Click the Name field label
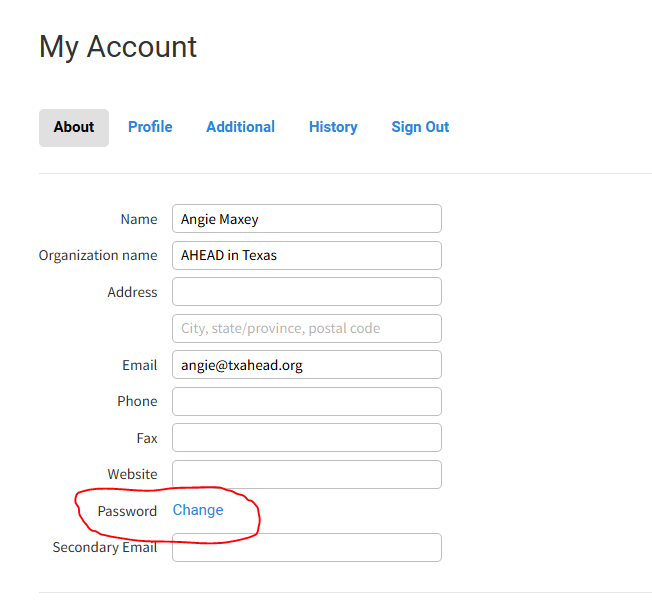652x615 pixels. [139, 219]
